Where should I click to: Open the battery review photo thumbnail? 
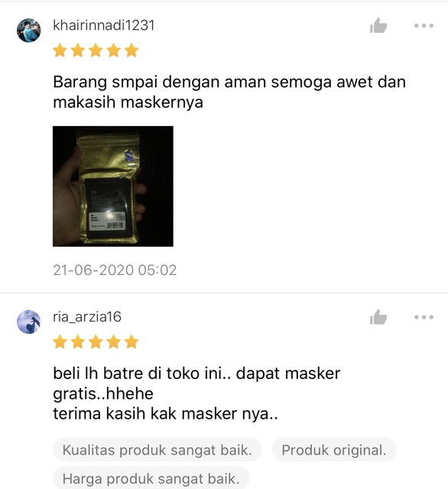113,186
